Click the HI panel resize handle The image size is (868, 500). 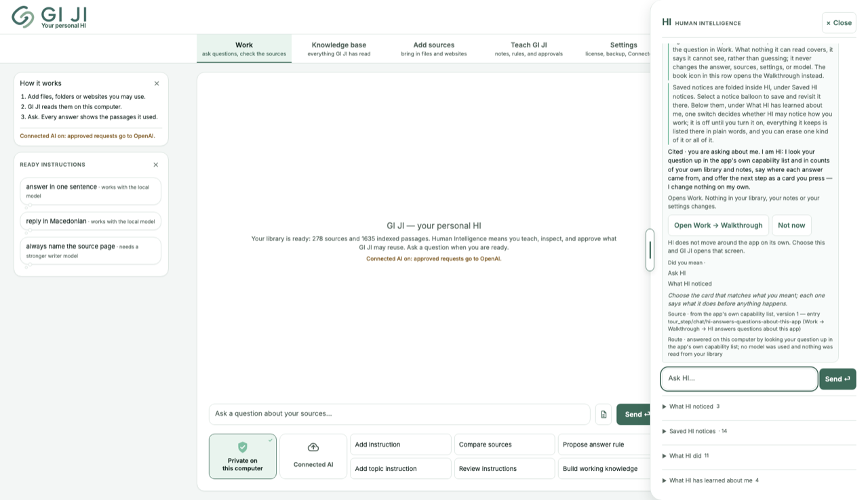coord(650,250)
